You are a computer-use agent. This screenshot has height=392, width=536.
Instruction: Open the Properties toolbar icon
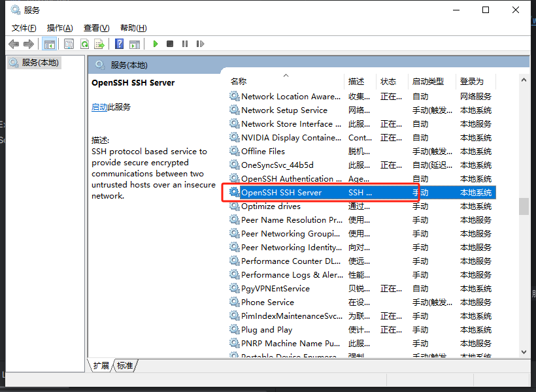[69, 44]
